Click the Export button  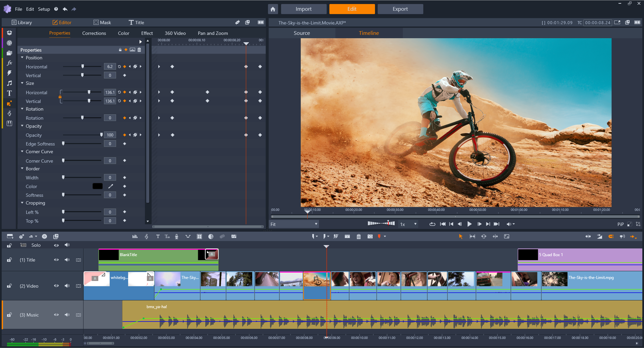[400, 9]
